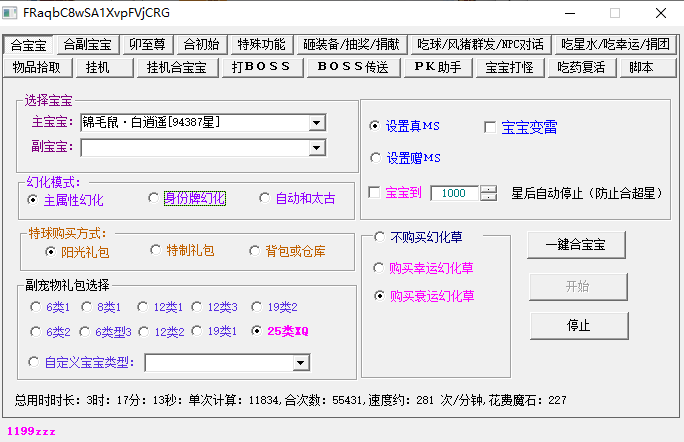Click the star count field showing 1000
Viewport: 684px width, 442px height.
click(x=453, y=193)
